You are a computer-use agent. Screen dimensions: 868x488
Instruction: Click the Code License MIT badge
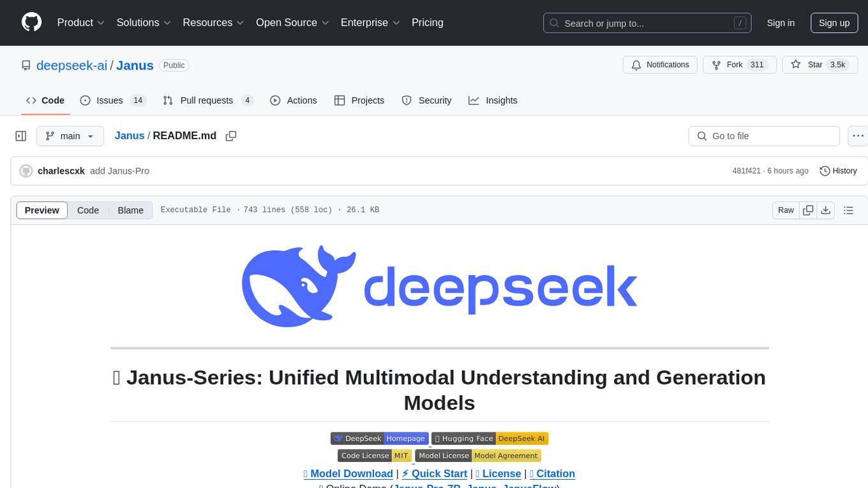pyautogui.click(x=375, y=455)
